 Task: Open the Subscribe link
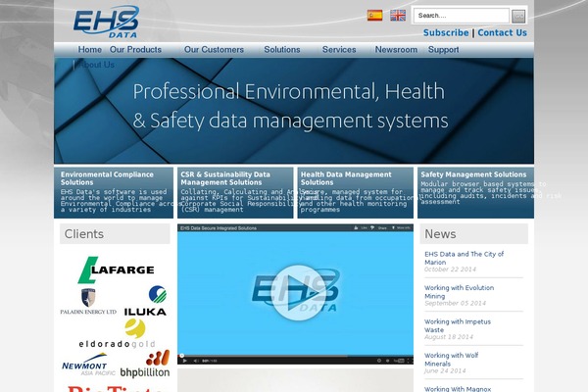[x=446, y=33]
